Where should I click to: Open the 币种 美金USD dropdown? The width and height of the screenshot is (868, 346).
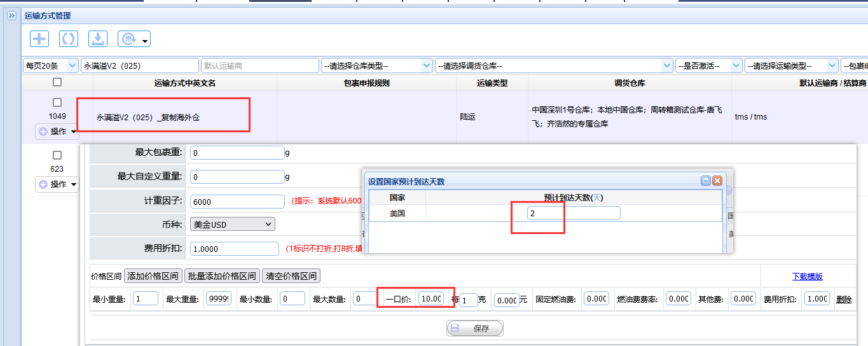point(232,224)
